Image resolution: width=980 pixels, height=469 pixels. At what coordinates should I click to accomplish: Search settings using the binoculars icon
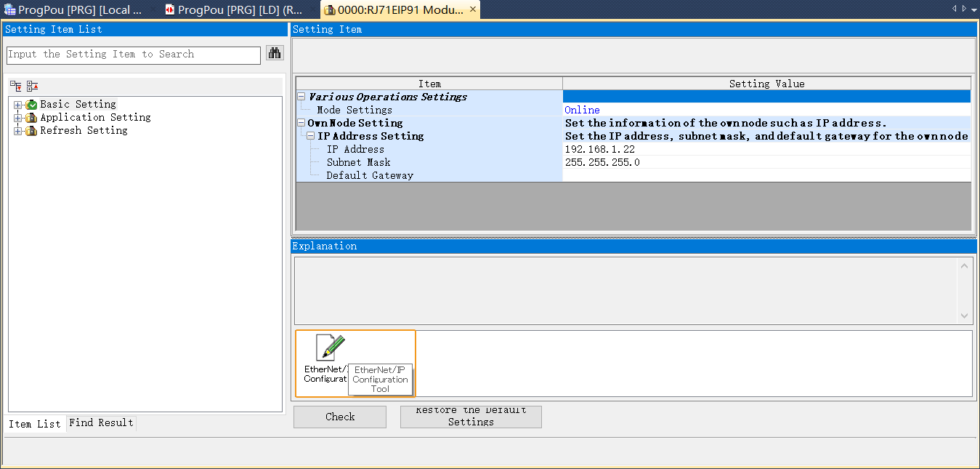pyautogui.click(x=274, y=53)
